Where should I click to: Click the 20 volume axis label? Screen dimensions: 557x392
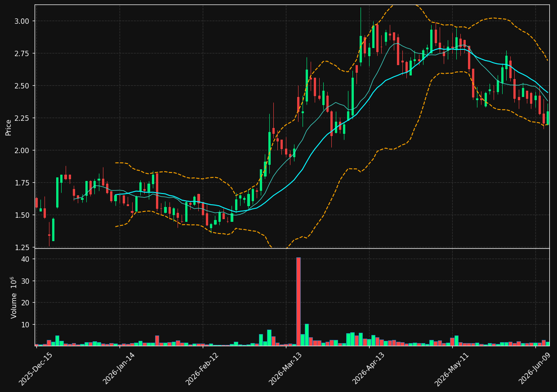(x=26, y=303)
